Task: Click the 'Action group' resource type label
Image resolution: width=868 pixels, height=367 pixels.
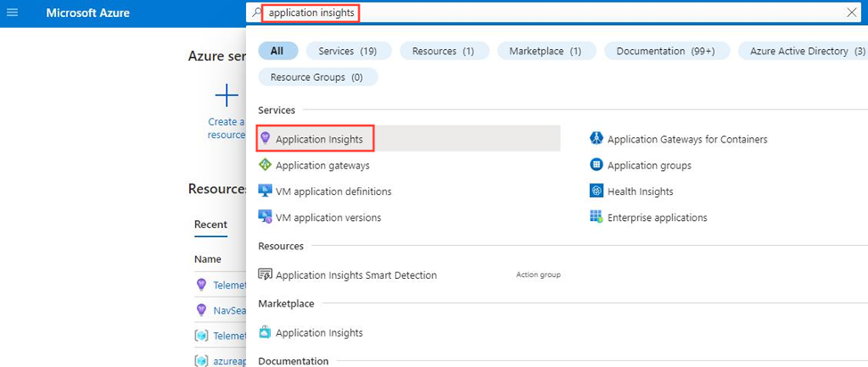Action: click(538, 274)
